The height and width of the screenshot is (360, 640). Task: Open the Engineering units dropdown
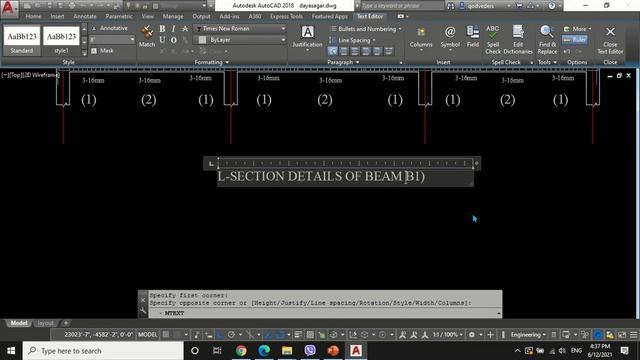[x=528, y=334]
